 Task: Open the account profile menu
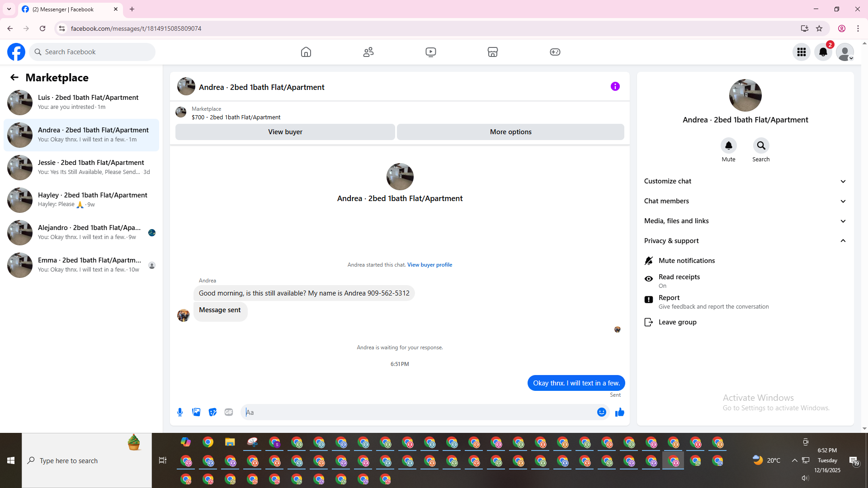845,52
